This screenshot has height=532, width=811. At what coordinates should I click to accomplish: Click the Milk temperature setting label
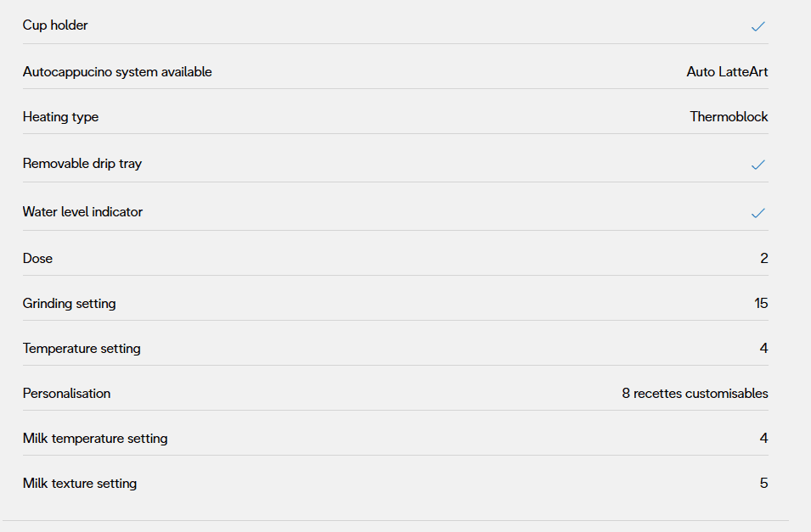click(95, 439)
